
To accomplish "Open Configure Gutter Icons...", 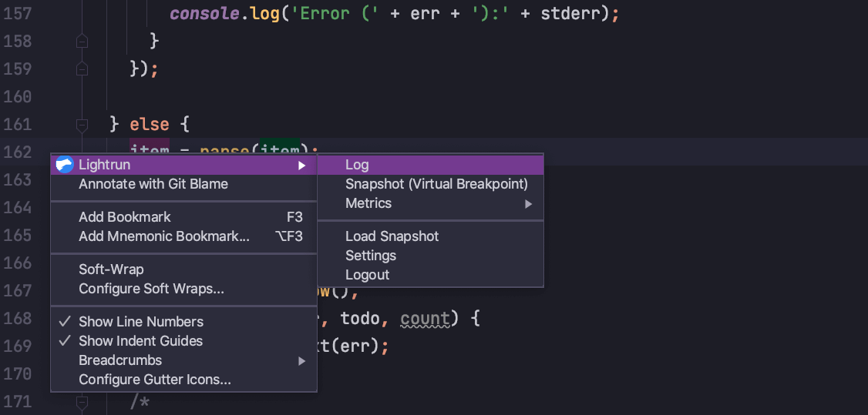I will tap(155, 380).
